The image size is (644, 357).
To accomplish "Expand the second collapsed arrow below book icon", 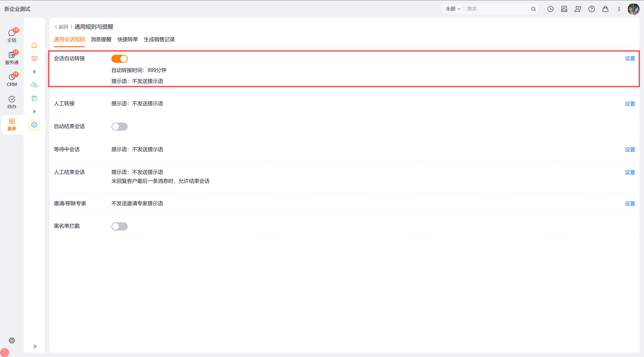I will (34, 111).
